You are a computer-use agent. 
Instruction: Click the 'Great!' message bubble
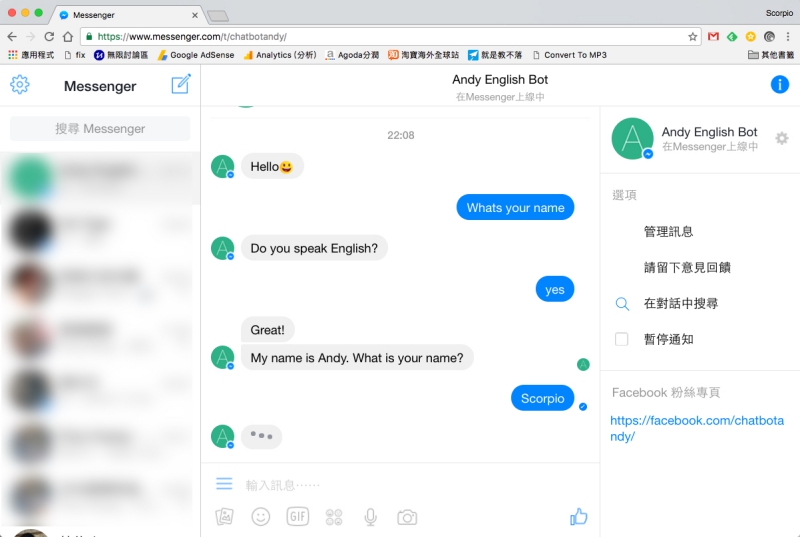pos(268,330)
